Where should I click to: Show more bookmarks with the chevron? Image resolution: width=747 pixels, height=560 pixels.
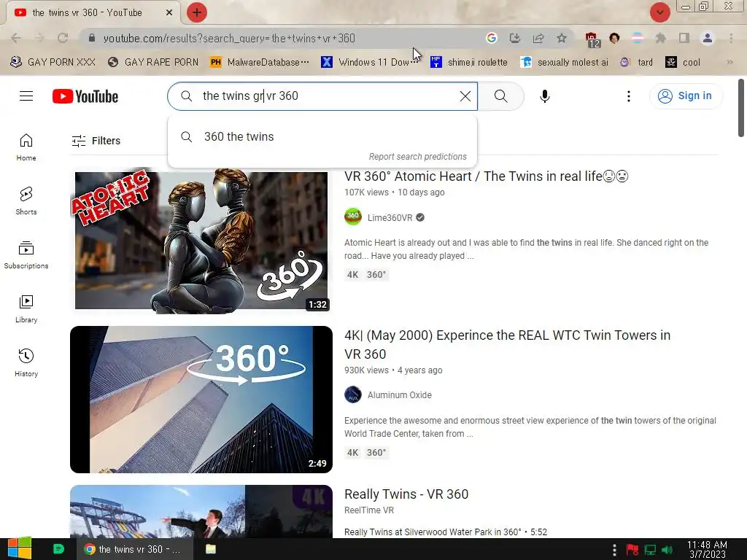click(729, 63)
